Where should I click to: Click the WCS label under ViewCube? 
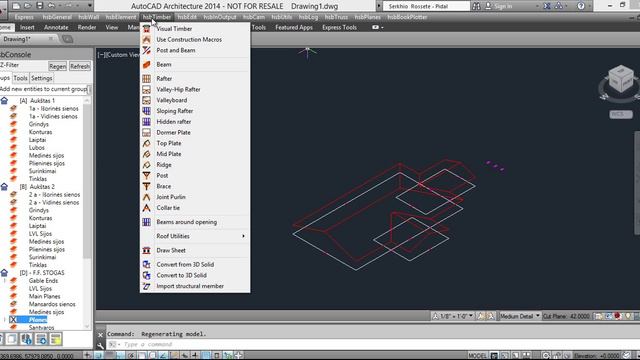[x=620, y=114]
